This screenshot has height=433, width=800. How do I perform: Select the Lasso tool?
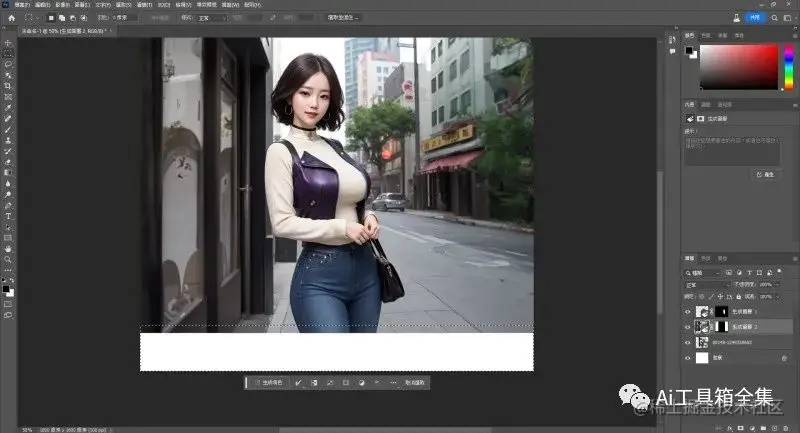pos(8,65)
